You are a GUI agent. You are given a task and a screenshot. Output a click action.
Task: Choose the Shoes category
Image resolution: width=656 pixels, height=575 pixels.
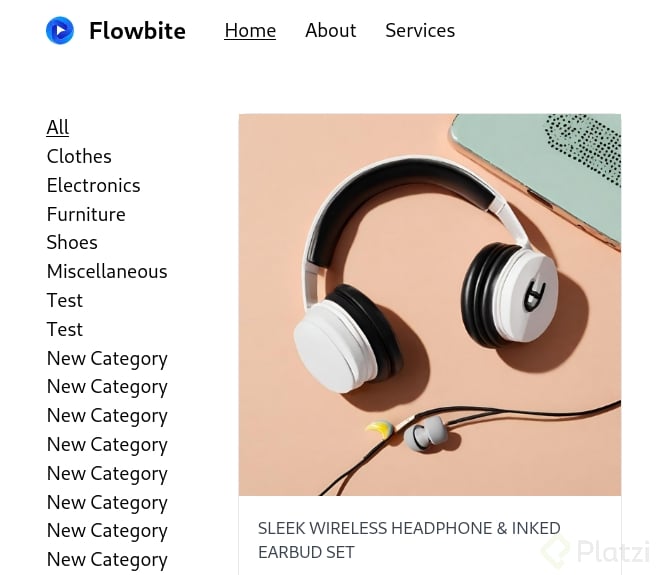coord(72,243)
